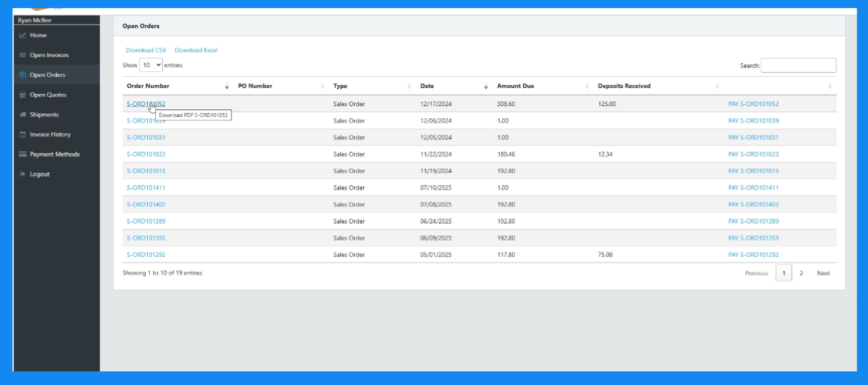Click the Open Invoices list icon
Image resolution: width=868 pixels, height=385 pixels.
[22, 55]
